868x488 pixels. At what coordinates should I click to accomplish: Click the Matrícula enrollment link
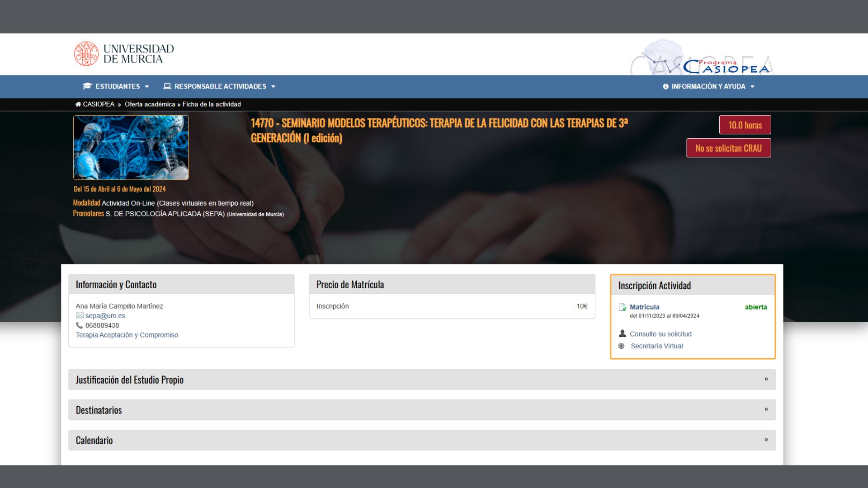[x=644, y=307]
